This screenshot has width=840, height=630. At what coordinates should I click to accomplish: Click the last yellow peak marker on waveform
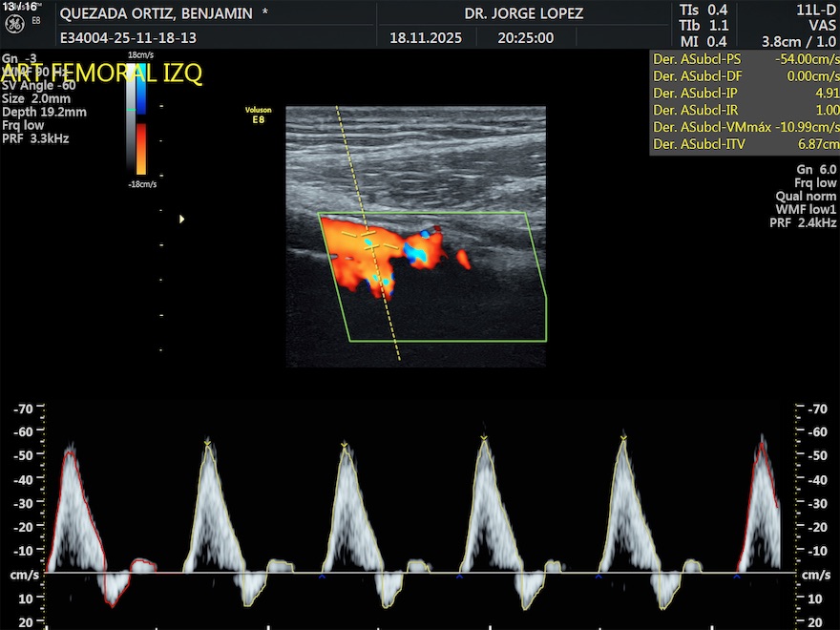coord(623,437)
